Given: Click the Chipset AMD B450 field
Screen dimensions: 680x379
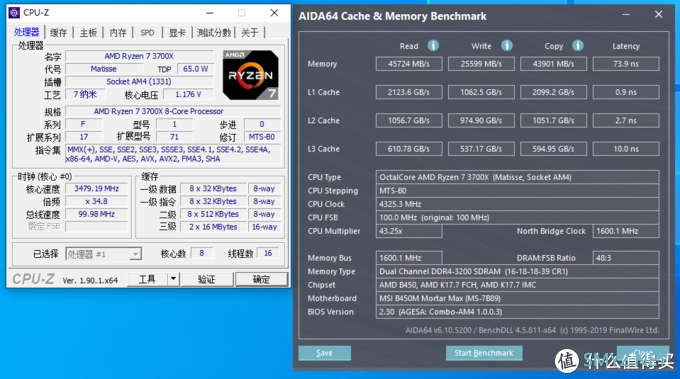Looking at the screenshot, I should coord(517,285).
